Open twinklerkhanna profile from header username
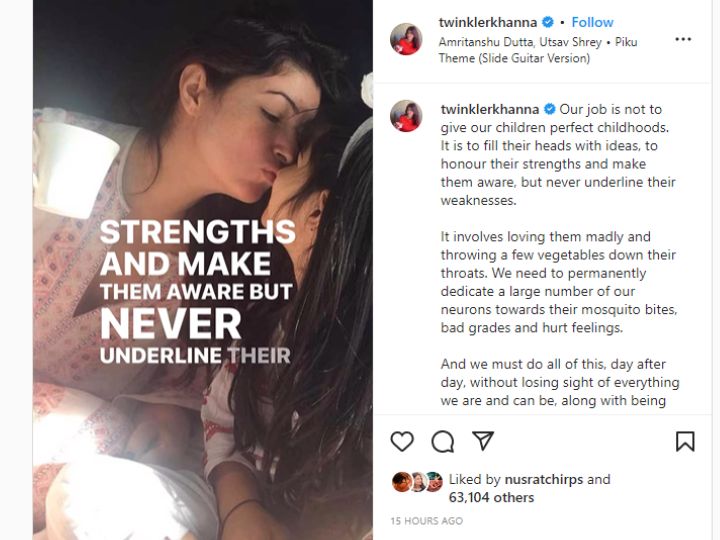 tap(488, 22)
